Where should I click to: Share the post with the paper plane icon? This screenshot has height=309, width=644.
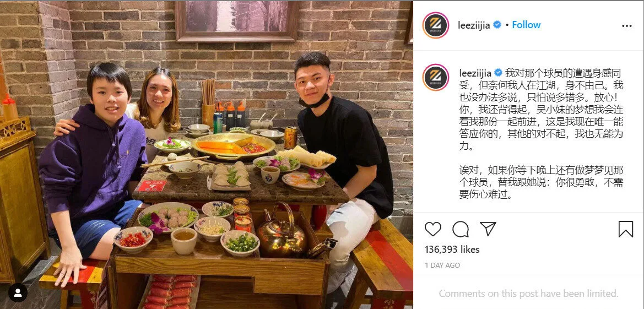tap(488, 229)
